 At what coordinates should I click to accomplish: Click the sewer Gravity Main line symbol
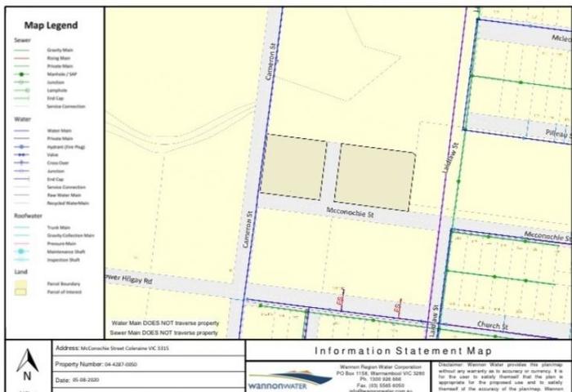(x=21, y=51)
